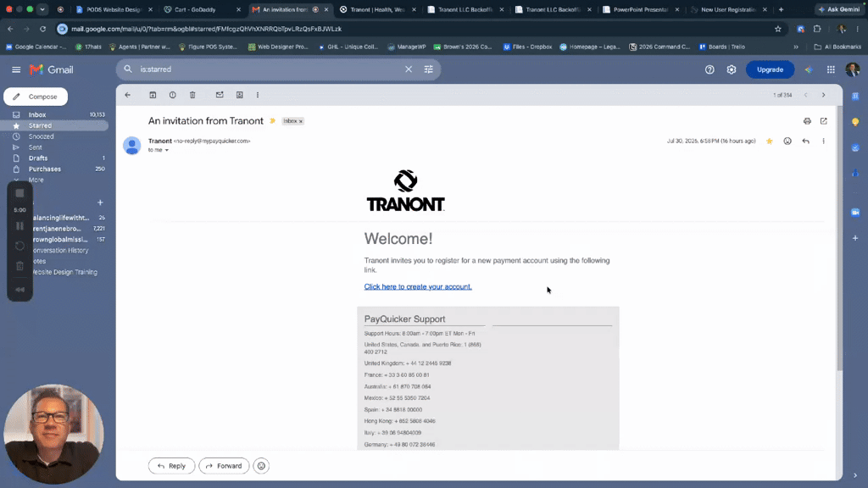Open Tasks in right side panel
Image resolution: width=868 pixels, height=488 pixels.
[855, 147]
